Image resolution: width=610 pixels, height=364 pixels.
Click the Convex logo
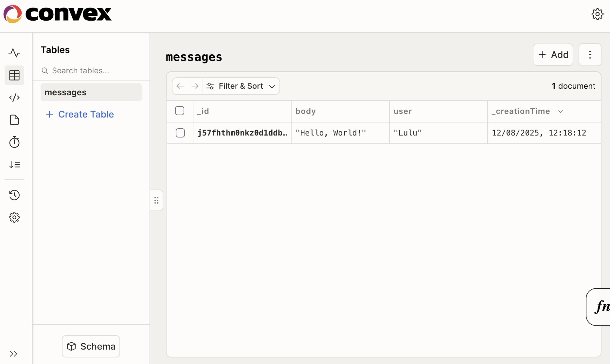(x=58, y=14)
